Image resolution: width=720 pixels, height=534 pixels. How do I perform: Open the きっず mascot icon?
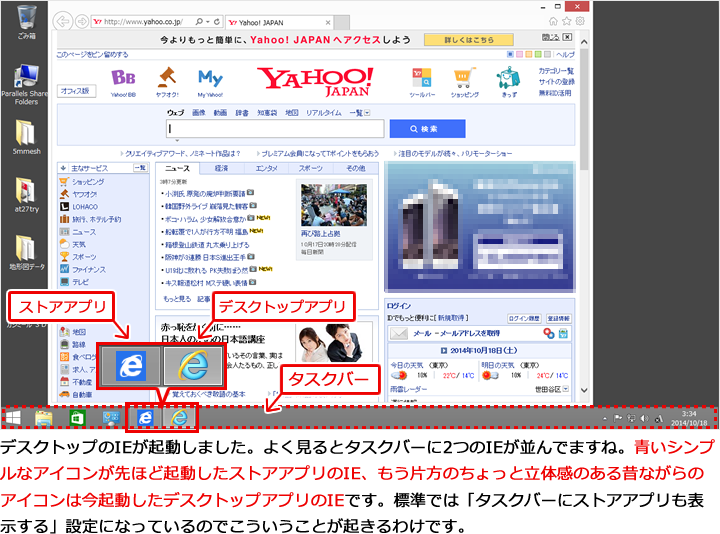[508, 78]
